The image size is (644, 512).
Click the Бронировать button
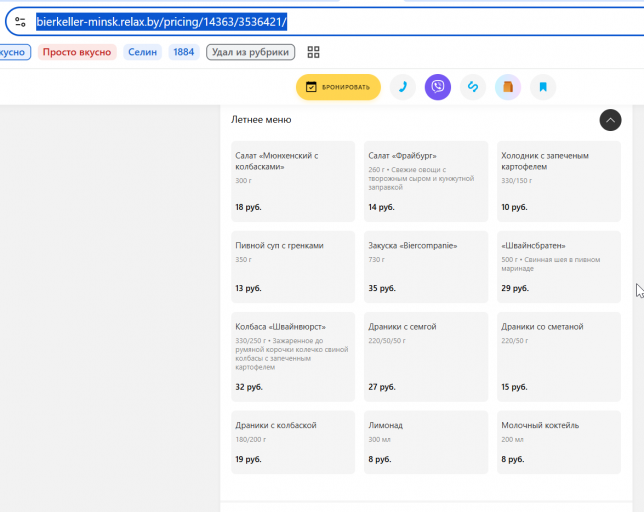[338, 87]
